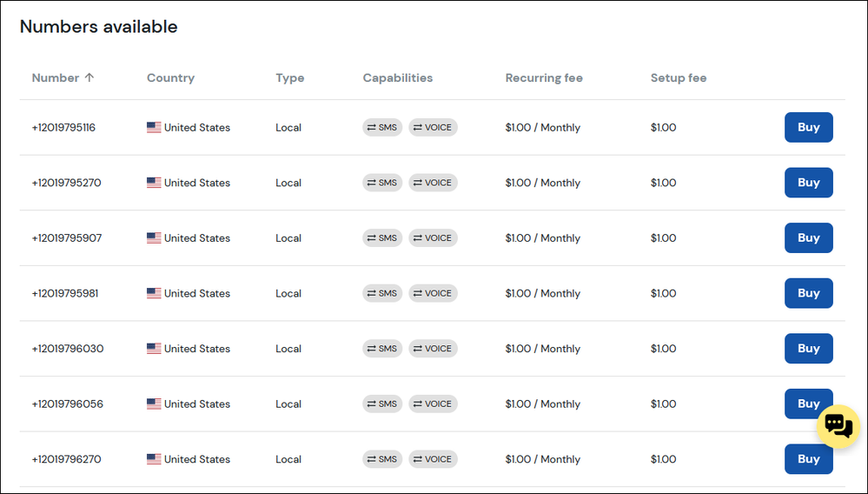
Task: Click SMS badge for +12019796056
Action: point(382,404)
